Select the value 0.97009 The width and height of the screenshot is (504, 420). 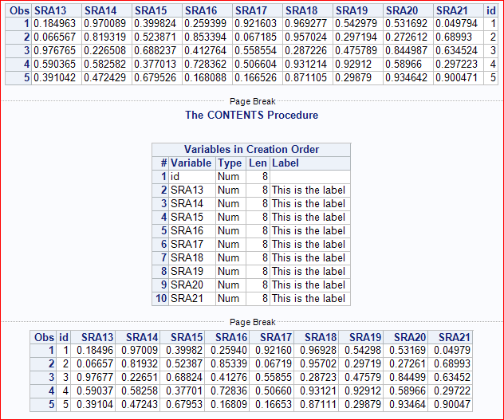click(x=140, y=351)
